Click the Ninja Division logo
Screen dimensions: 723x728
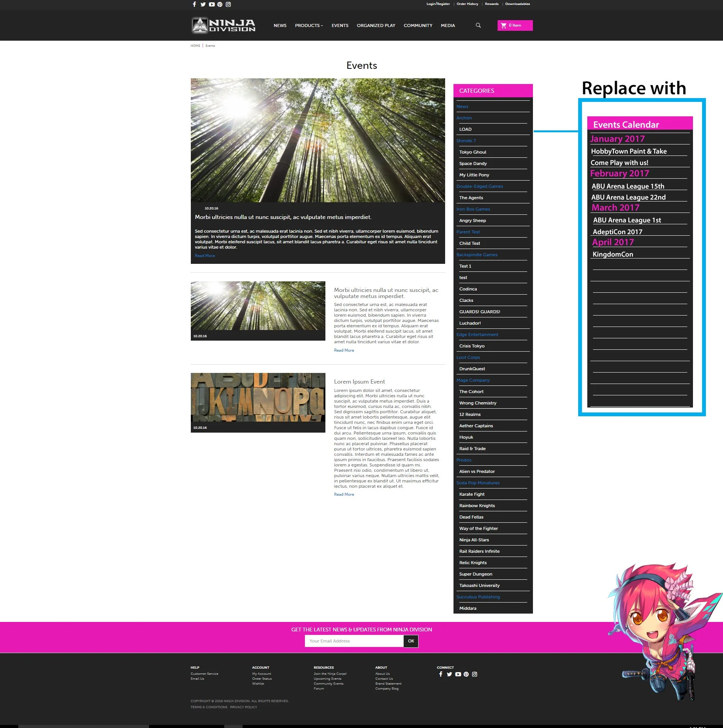[x=223, y=25]
